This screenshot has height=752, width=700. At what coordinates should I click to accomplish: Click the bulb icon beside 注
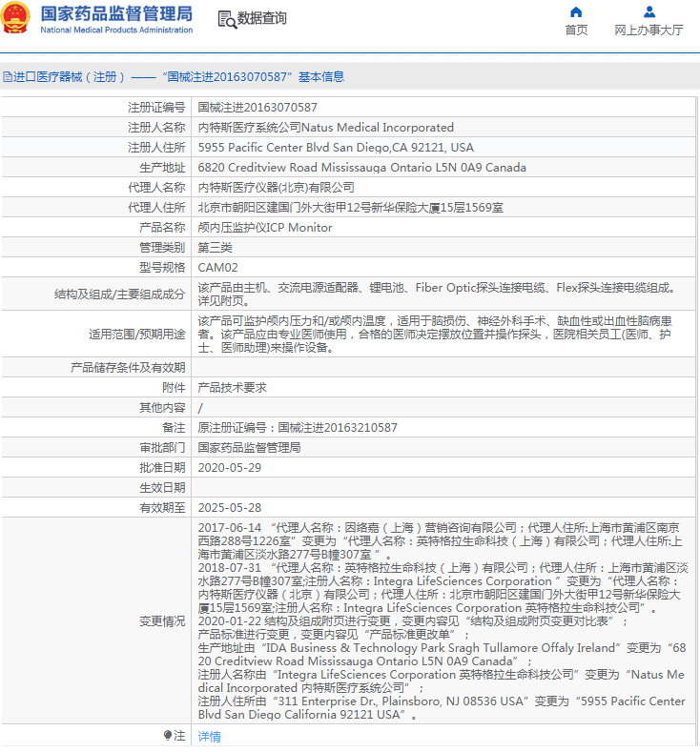coord(168,735)
